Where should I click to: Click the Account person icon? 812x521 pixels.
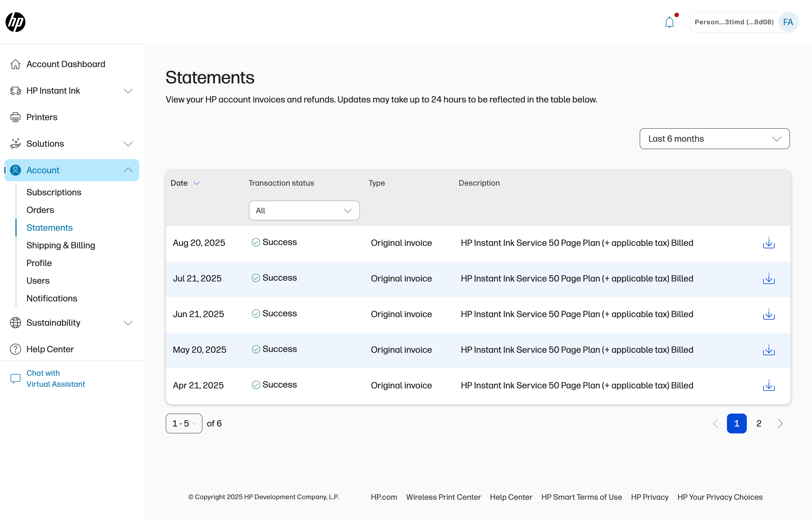pos(15,170)
